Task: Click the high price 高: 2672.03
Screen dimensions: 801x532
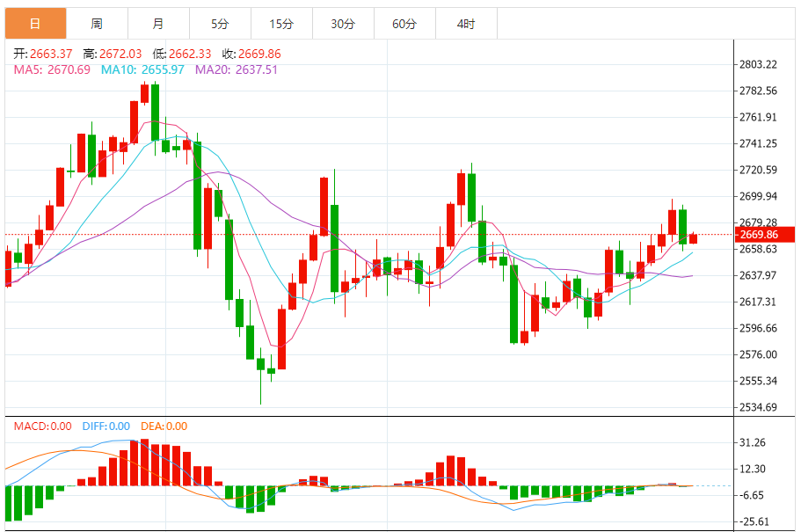Action: click(113, 54)
